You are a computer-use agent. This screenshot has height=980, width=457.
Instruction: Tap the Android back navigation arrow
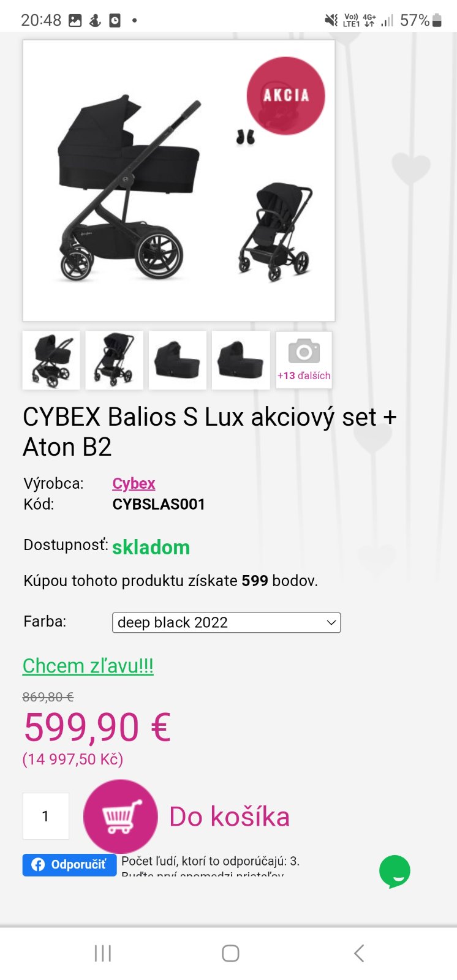coord(359,953)
